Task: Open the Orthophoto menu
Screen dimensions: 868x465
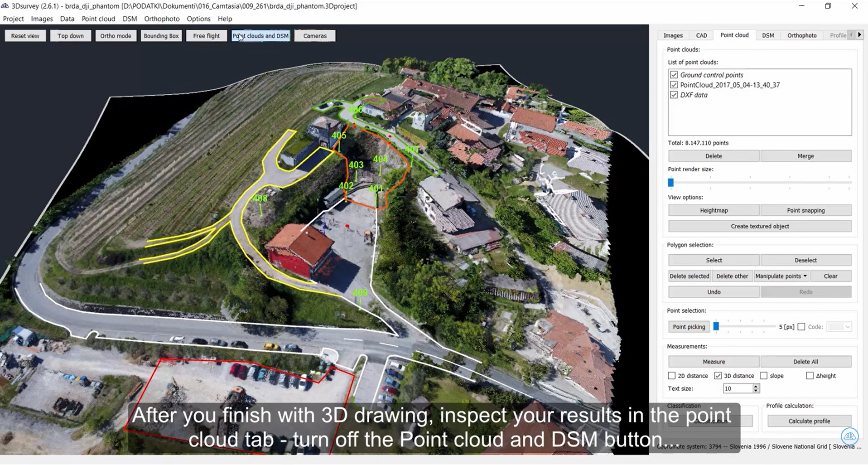Action: point(162,19)
